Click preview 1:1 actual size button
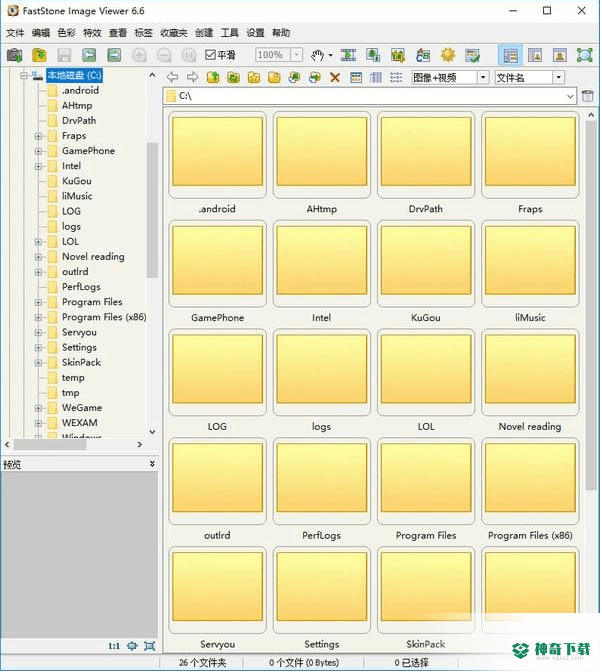 [x=114, y=646]
